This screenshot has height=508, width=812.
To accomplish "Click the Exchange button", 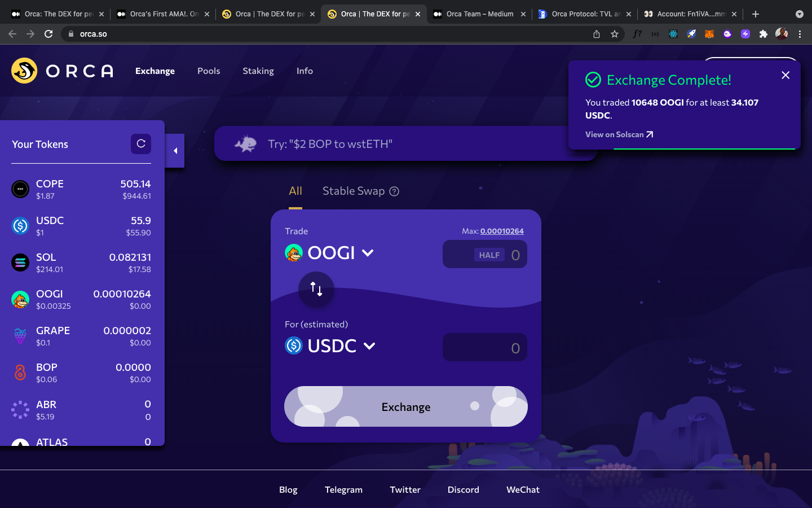I will 406,406.
